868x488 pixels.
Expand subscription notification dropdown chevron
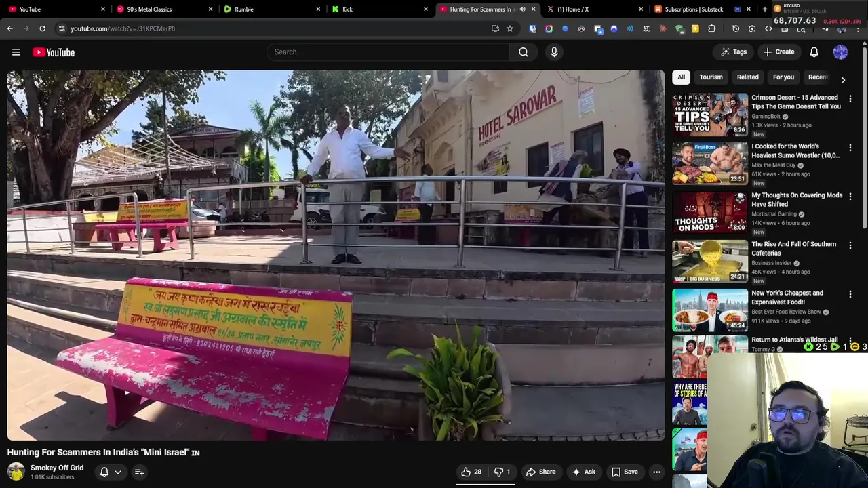click(x=118, y=472)
